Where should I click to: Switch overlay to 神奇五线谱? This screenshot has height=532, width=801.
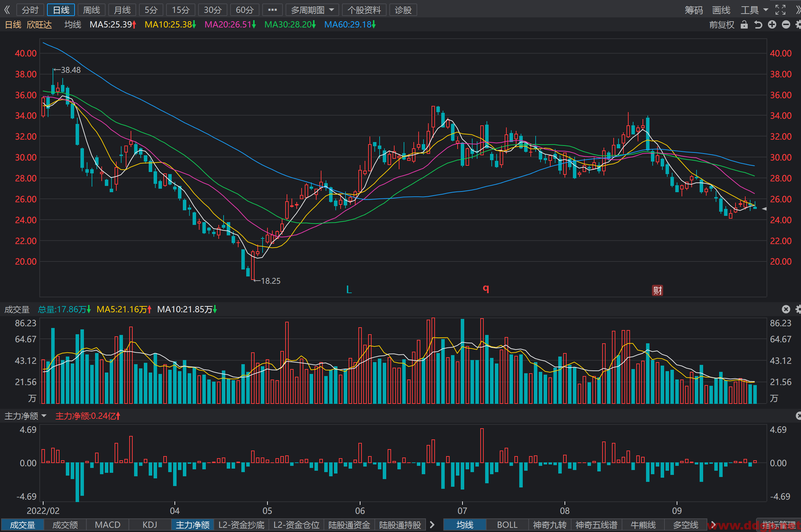click(x=597, y=525)
